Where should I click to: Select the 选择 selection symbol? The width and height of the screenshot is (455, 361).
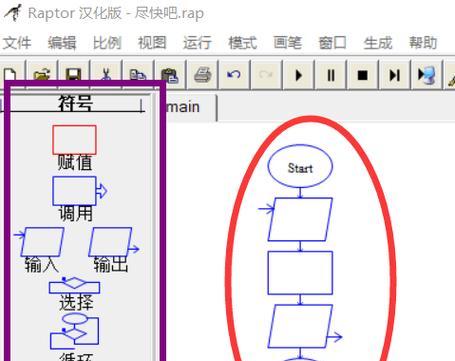(74, 285)
